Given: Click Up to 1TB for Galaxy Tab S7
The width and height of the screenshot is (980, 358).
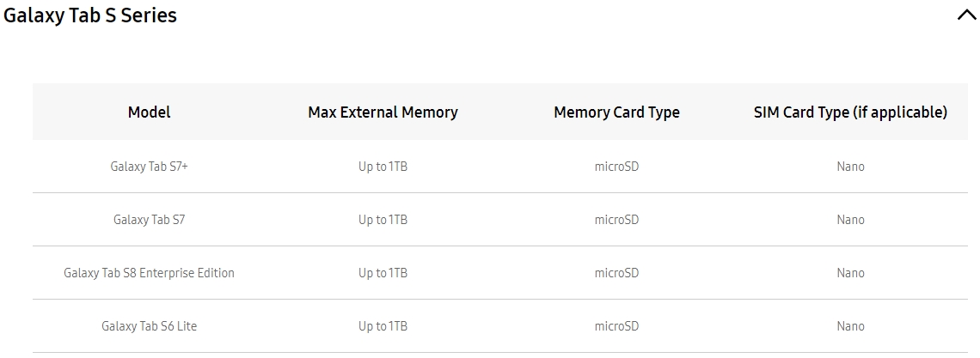Looking at the screenshot, I should click(x=383, y=220).
